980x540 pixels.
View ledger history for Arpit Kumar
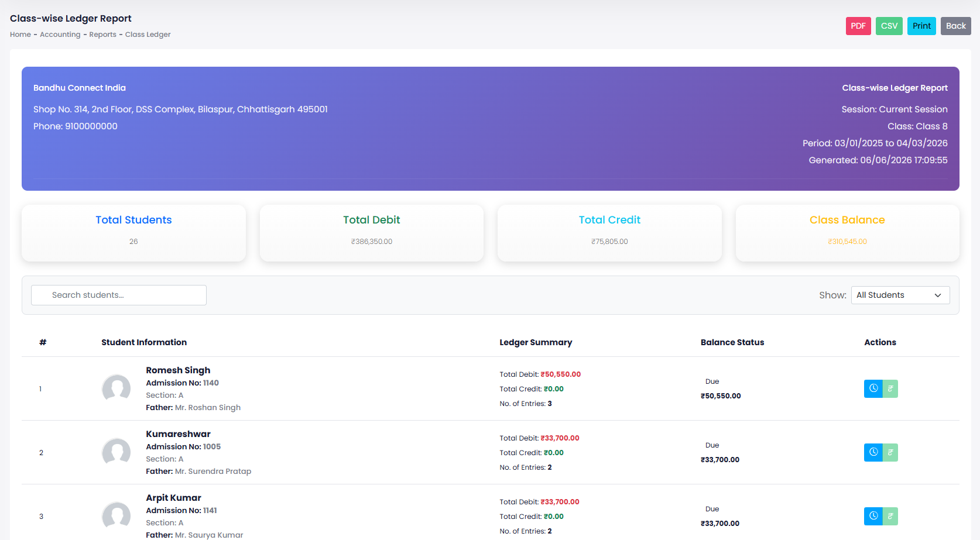(873, 516)
